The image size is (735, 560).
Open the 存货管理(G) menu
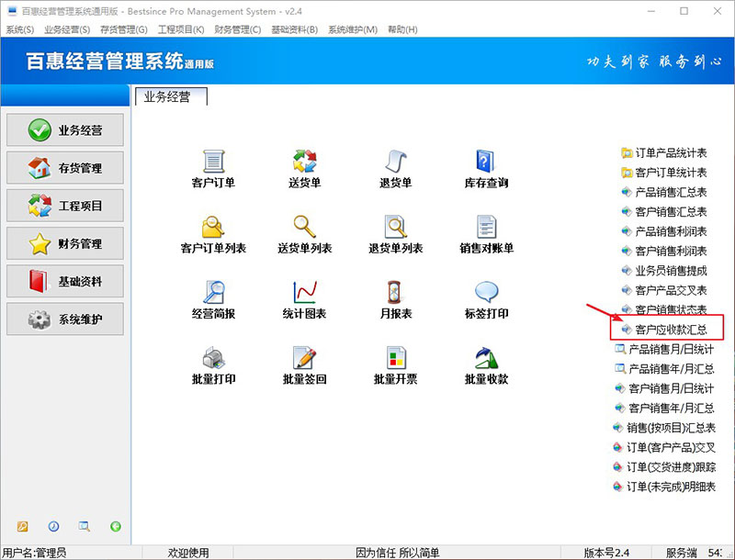(124, 29)
